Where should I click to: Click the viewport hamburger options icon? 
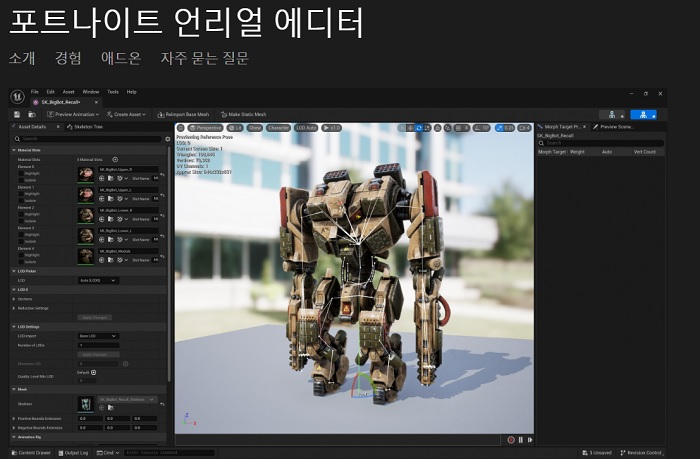point(181,128)
